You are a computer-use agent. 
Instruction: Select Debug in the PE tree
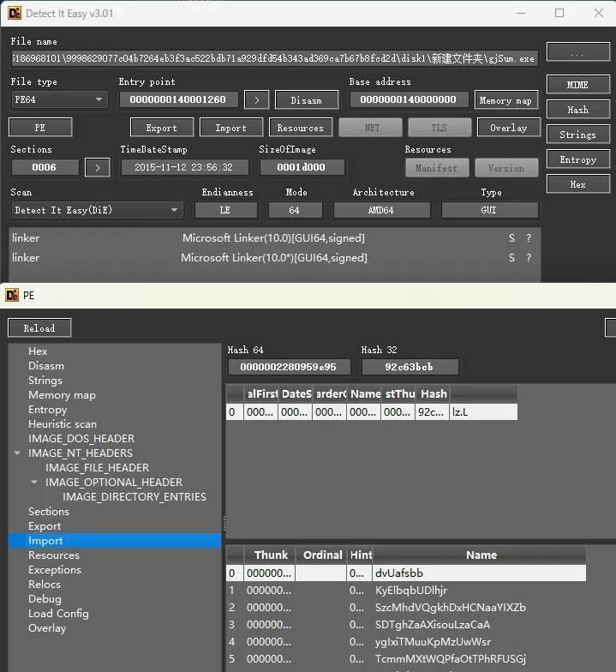pyautogui.click(x=45, y=598)
